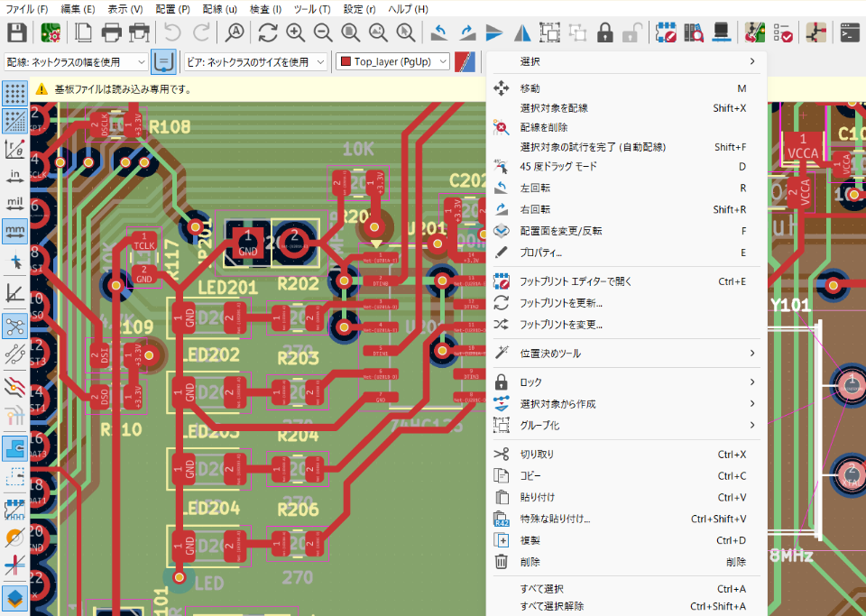Open the Footprint Editor toolbar icon
866x616 pixels.
tap(666, 33)
